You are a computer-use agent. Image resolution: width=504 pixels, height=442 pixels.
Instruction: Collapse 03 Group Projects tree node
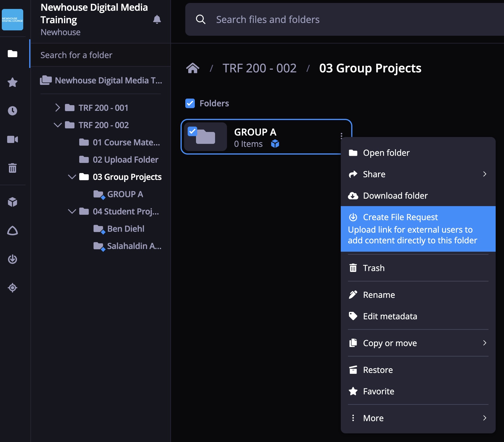coord(72,177)
